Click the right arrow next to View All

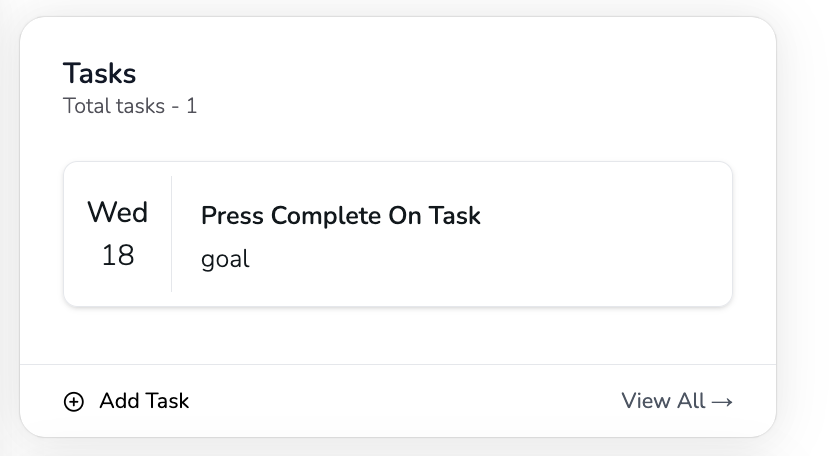click(722, 402)
